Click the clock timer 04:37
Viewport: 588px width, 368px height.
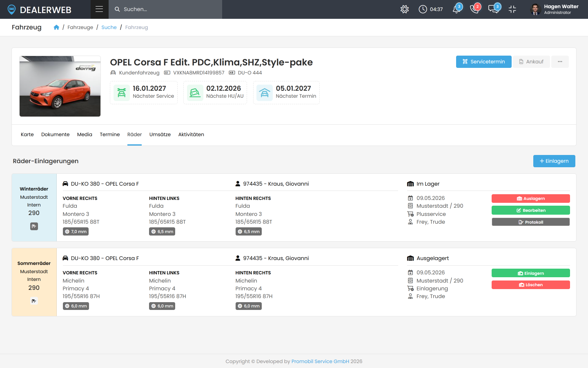pyautogui.click(x=431, y=9)
